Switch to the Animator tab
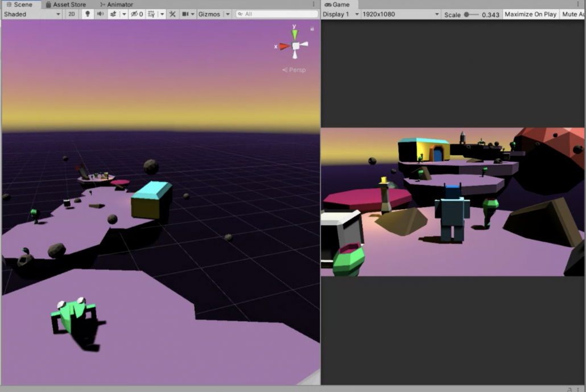586x392 pixels. point(119,5)
